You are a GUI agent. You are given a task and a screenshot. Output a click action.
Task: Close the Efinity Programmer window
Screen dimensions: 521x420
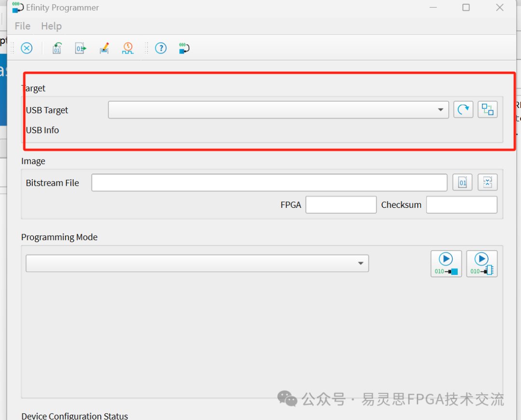click(x=500, y=7)
